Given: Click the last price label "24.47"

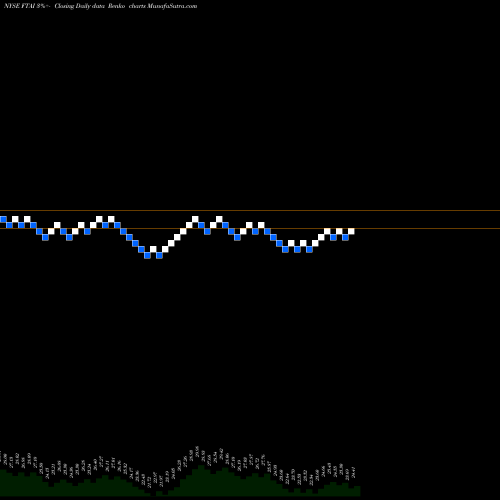Looking at the screenshot, I should coord(353,473).
